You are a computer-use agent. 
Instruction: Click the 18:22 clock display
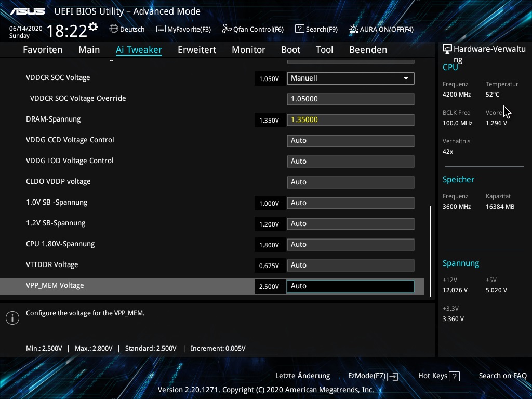(67, 31)
